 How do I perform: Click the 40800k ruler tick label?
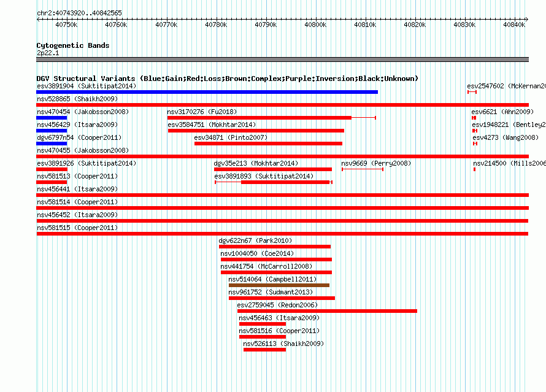pos(315,25)
